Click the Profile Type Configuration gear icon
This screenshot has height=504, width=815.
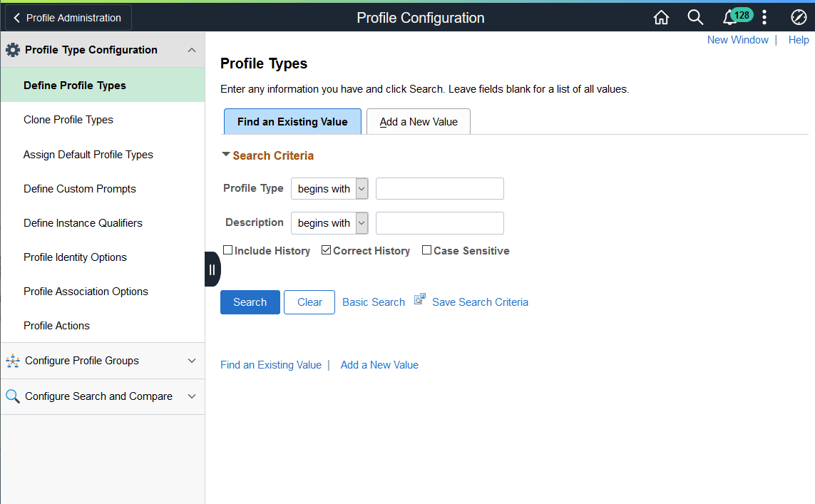12,50
